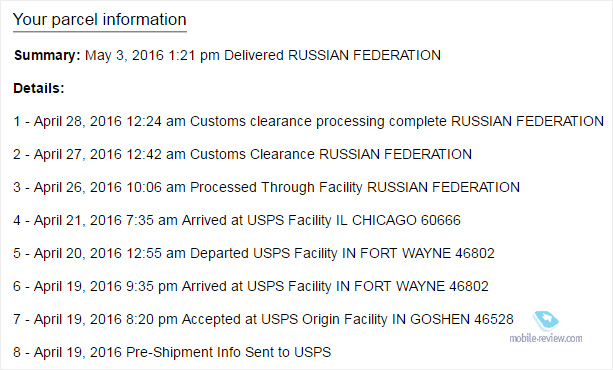Select entry 8 Pre-Shipment Info Sent
This screenshot has height=370, width=613.
coord(172,352)
